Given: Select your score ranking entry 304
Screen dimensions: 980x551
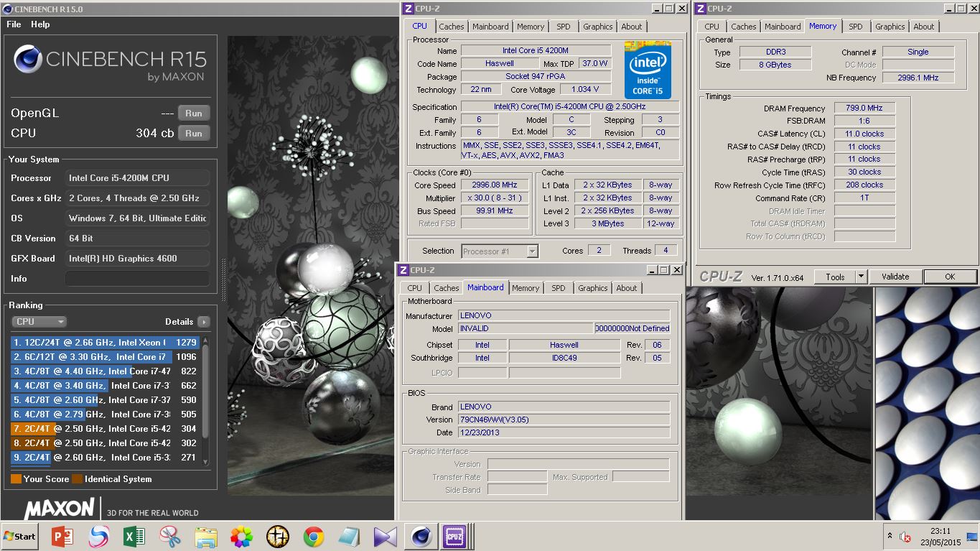Looking at the screenshot, I should tap(105, 429).
